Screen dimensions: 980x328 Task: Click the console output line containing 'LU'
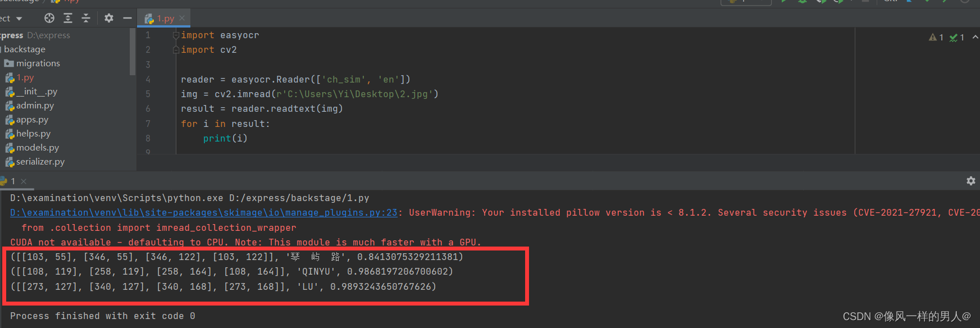[223, 286]
